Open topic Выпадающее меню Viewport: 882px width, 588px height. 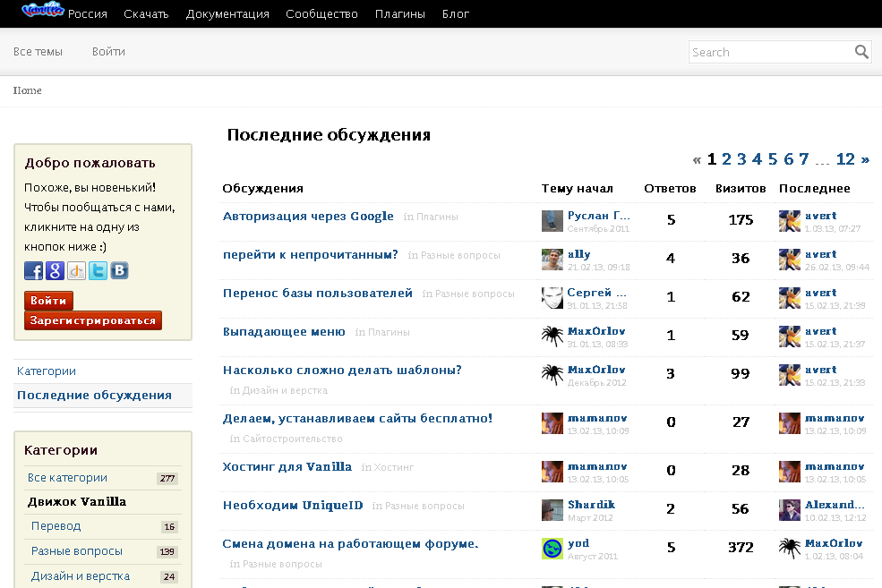(x=284, y=332)
